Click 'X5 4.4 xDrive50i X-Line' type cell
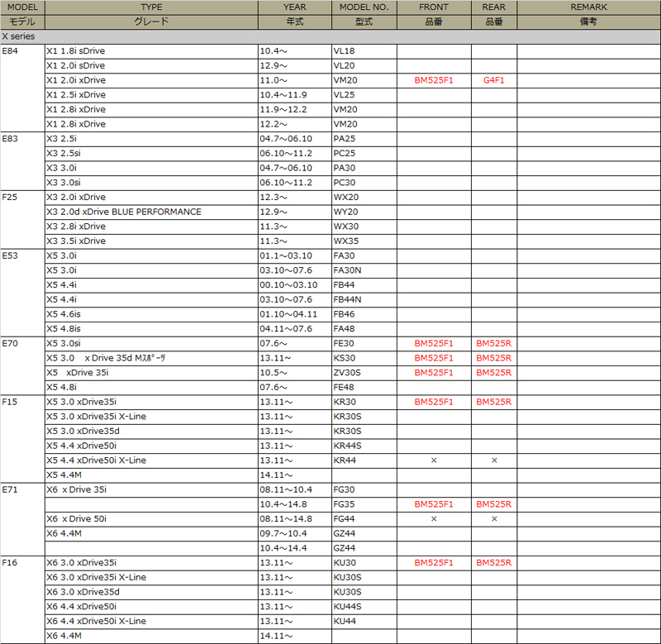The height and width of the screenshot is (644, 661). tap(151, 460)
